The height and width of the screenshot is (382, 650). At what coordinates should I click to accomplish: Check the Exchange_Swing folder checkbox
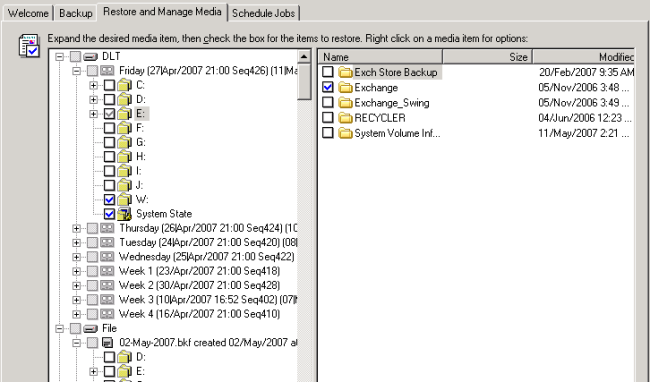tap(328, 102)
